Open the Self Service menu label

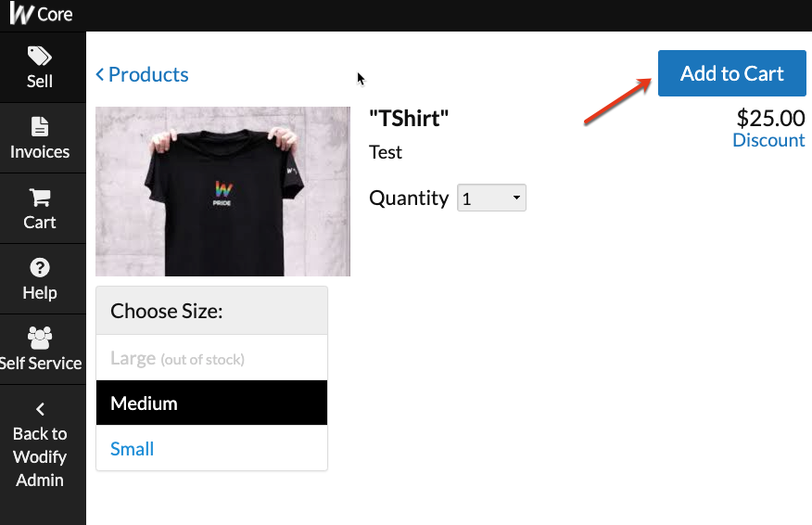41,364
